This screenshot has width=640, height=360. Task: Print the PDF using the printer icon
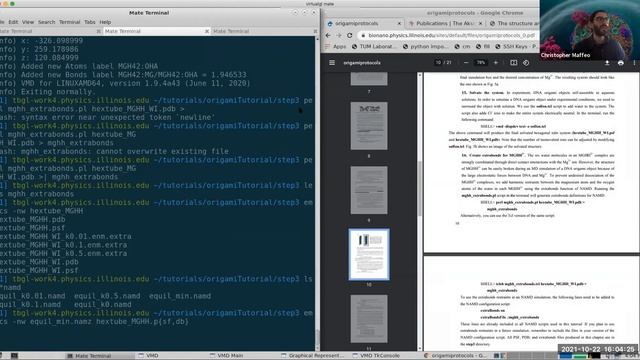[620, 63]
